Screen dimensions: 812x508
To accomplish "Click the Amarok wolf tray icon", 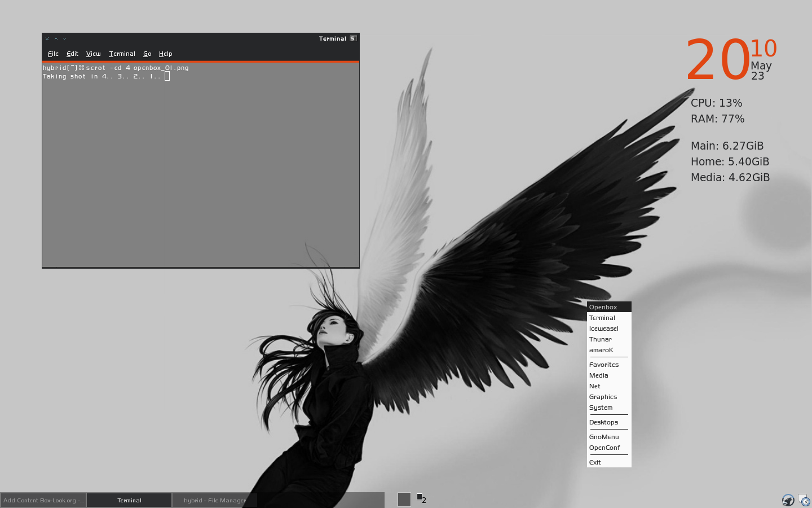I will pyautogui.click(x=788, y=500).
